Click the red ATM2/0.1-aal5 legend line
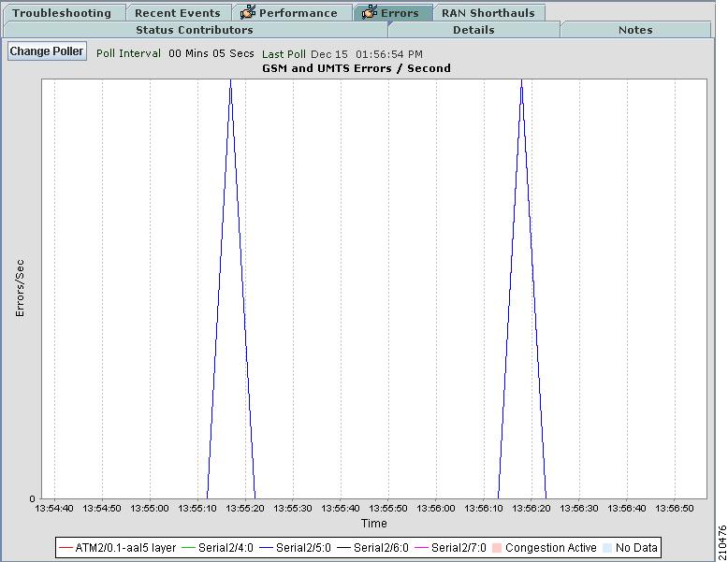Image resolution: width=728 pixels, height=562 pixels. tap(66, 548)
